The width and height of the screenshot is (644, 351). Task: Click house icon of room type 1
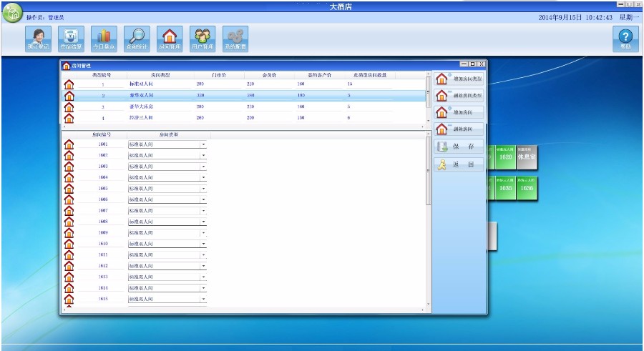[x=69, y=84]
